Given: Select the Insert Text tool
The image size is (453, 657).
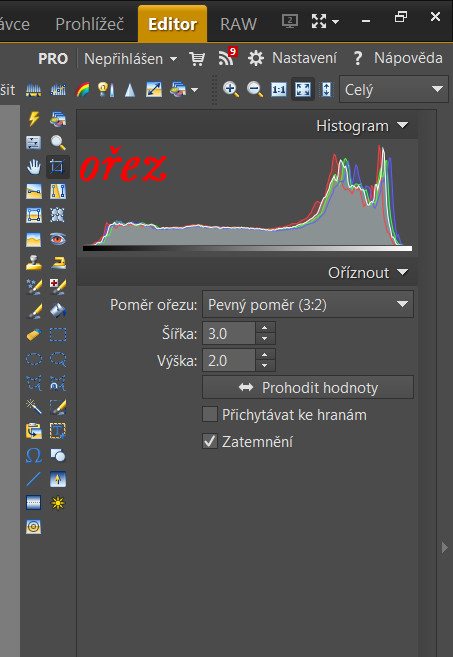Looking at the screenshot, I should coord(58,431).
